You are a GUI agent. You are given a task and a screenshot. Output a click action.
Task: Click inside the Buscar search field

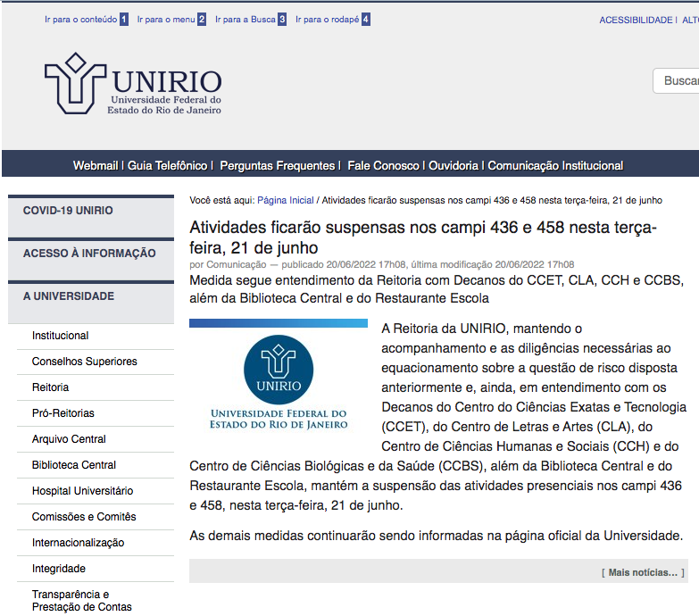coord(678,80)
